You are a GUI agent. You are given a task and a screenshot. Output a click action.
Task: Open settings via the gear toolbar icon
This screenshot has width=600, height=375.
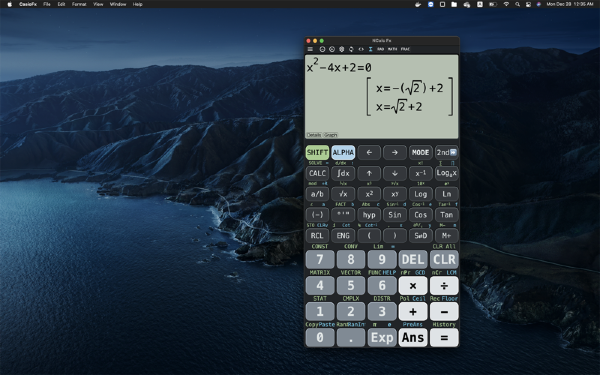(341, 49)
